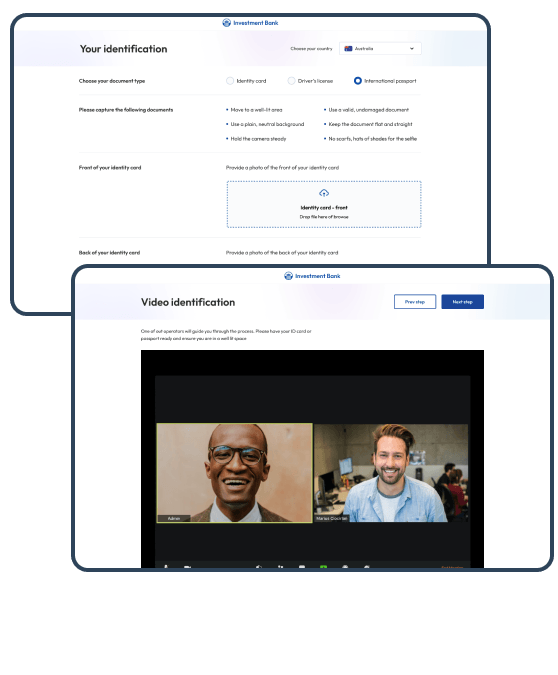The image size is (558, 675).
Task: Proceed with the Next step button
Action: pyautogui.click(x=462, y=302)
